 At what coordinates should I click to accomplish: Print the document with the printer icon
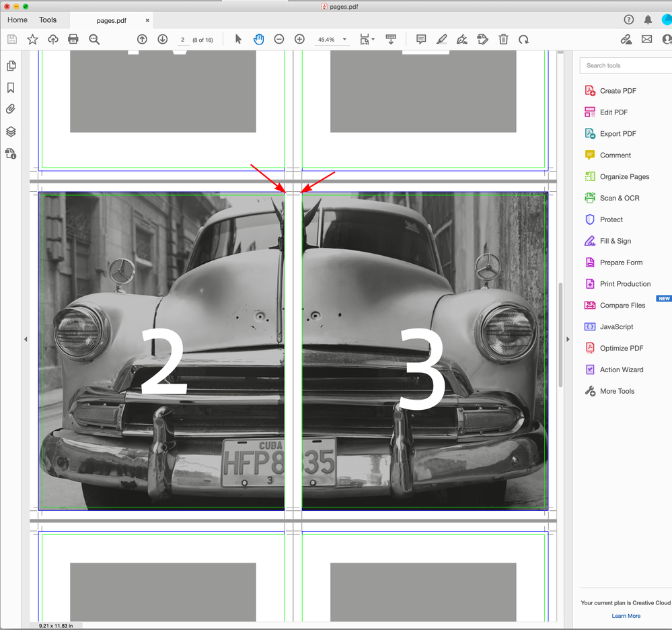click(73, 40)
